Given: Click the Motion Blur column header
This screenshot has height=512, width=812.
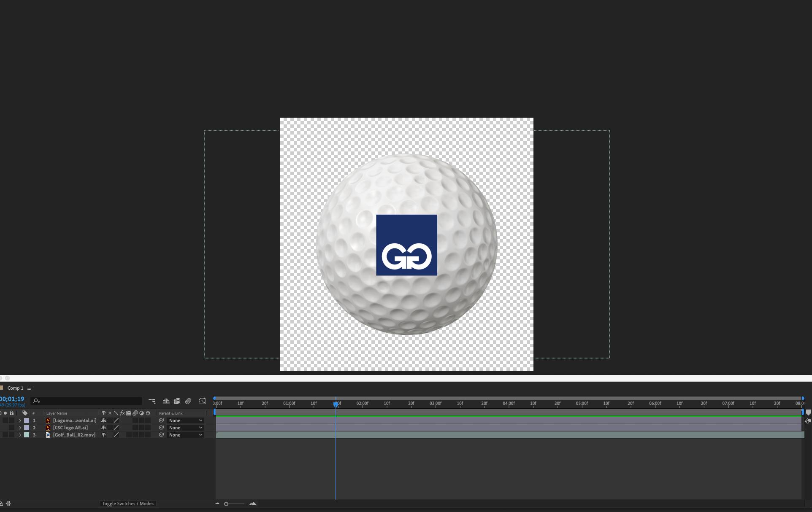Looking at the screenshot, I should (135, 413).
